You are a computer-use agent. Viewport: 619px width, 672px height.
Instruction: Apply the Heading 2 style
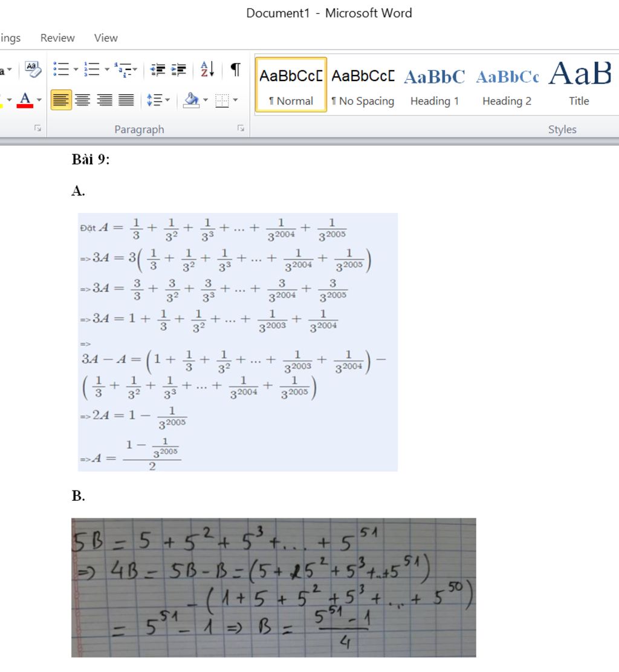pos(507,85)
